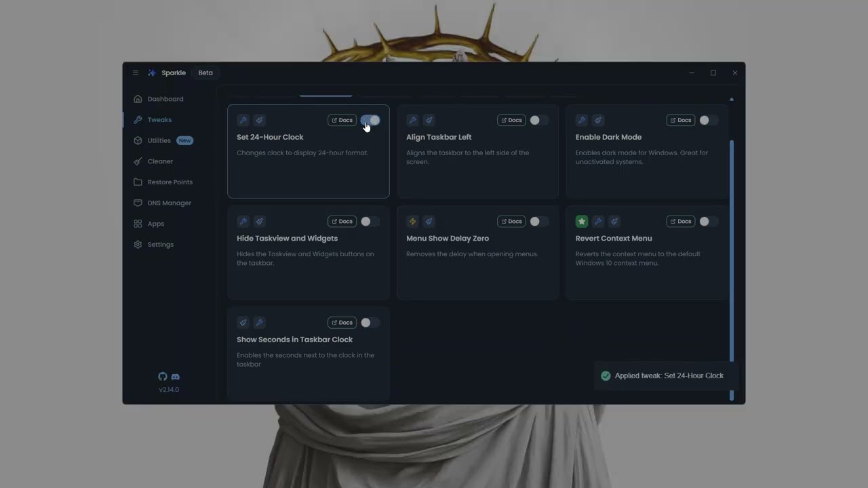Click the Restore Points folder icon
Image resolution: width=868 pixels, height=488 pixels.
[x=138, y=182]
